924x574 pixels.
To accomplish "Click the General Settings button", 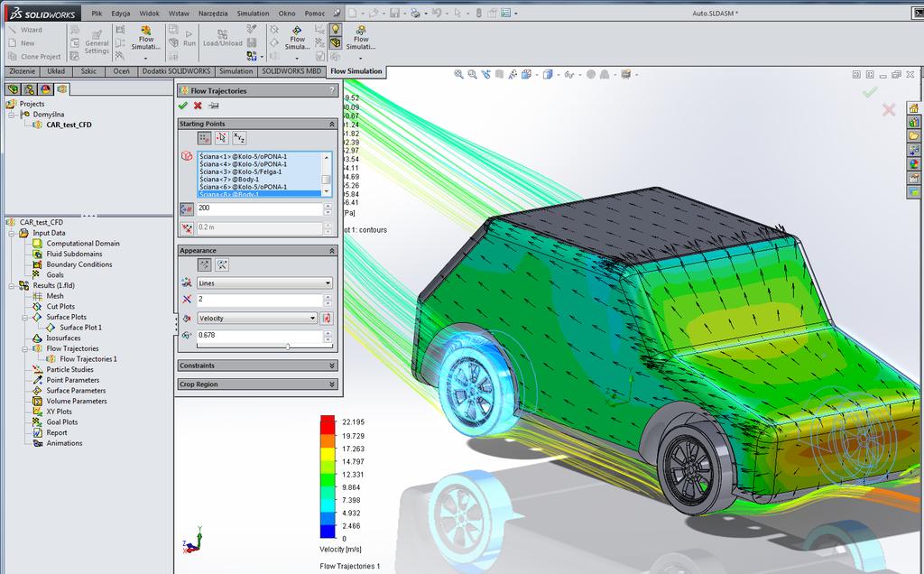I will point(97,41).
